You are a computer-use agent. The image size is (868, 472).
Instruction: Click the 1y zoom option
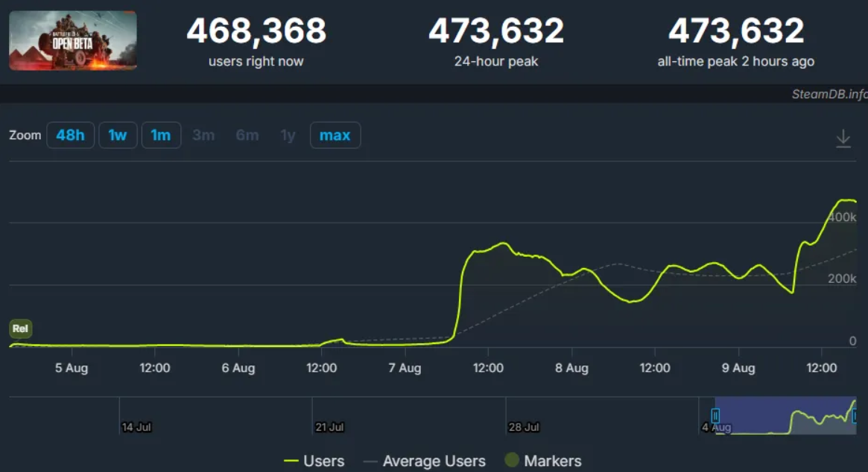[x=288, y=135]
